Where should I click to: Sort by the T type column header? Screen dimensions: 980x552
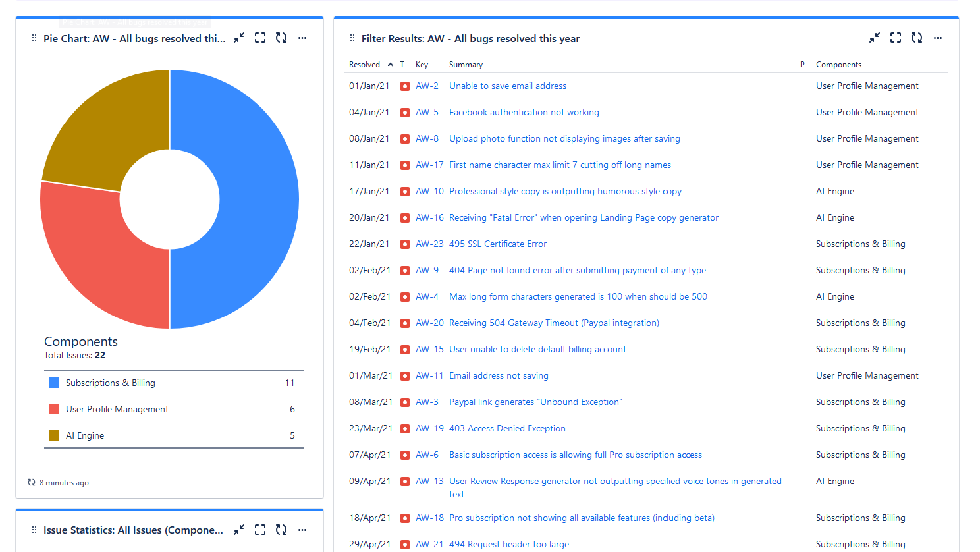[402, 65]
